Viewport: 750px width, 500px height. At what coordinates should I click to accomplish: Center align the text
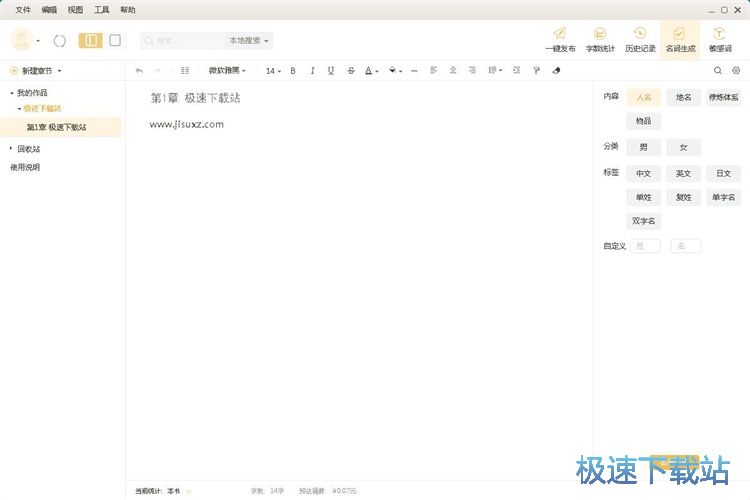pos(453,70)
